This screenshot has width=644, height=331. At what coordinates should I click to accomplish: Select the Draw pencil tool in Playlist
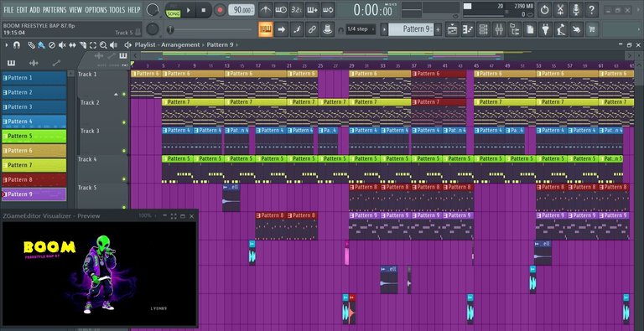tap(32, 45)
